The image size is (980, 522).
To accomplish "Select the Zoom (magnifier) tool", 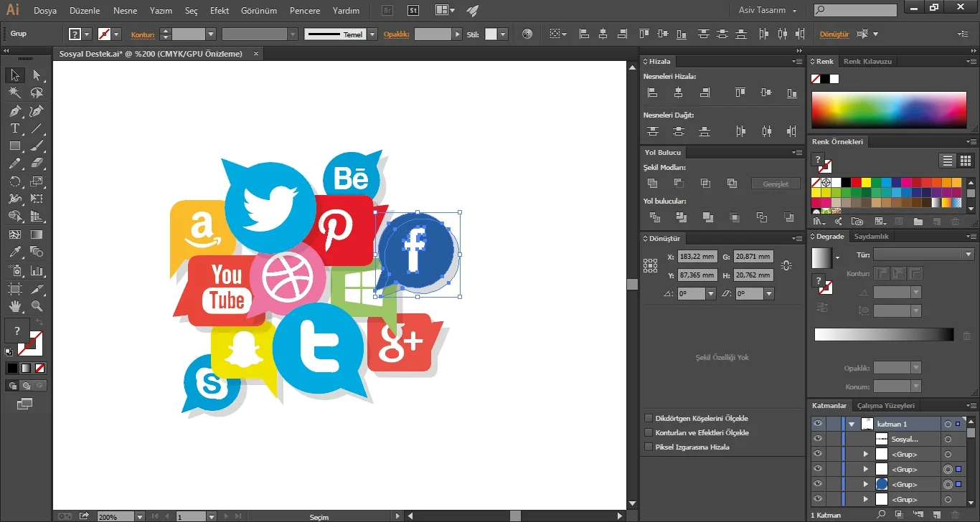I will (x=37, y=306).
